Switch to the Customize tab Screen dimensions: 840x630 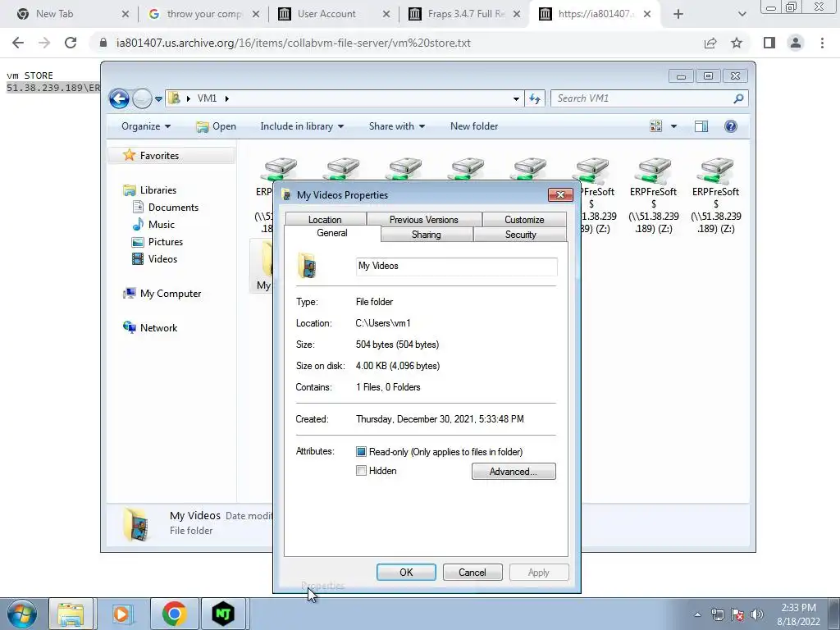pos(524,220)
